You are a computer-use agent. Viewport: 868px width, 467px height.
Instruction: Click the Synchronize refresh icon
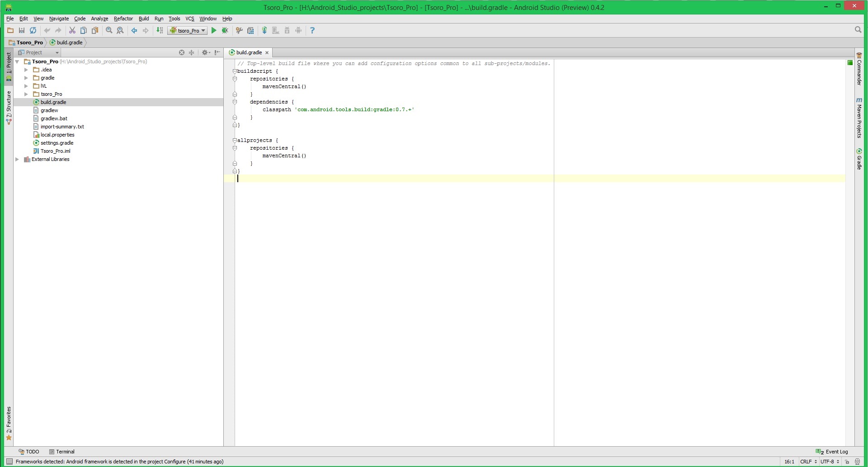click(33, 30)
